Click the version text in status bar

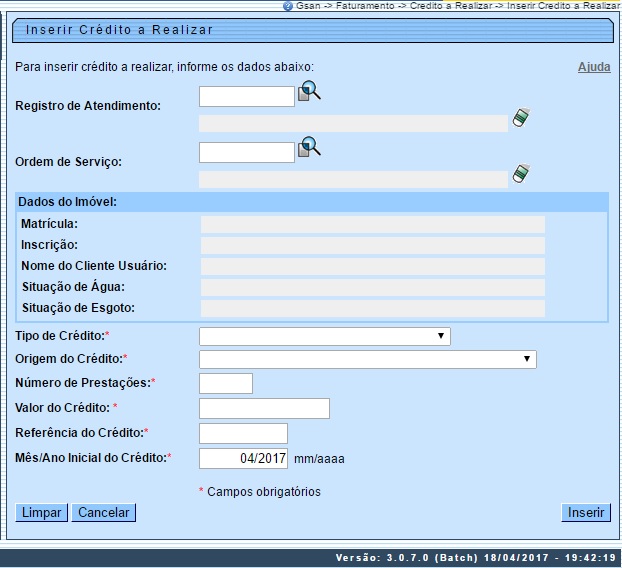tap(476, 558)
